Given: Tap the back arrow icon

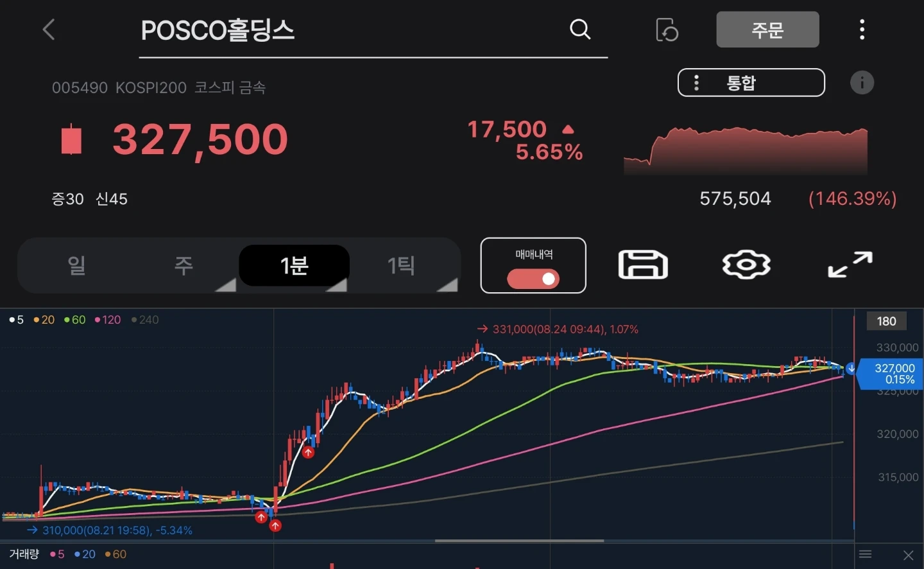Looking at the screenshot, I should [49, 30].
